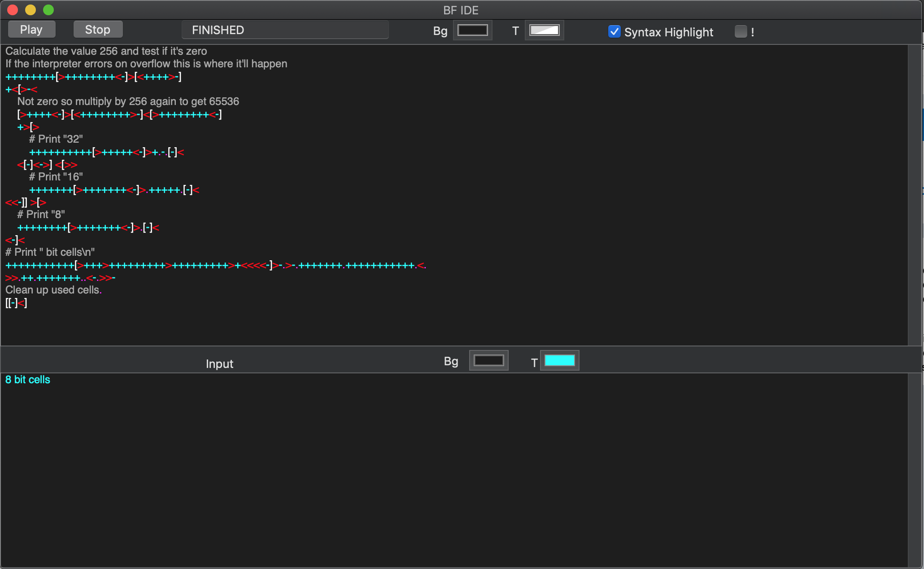Click the 'Clean up used cells' comment
Screen dimensions: 924x569
tap(53, 290)
